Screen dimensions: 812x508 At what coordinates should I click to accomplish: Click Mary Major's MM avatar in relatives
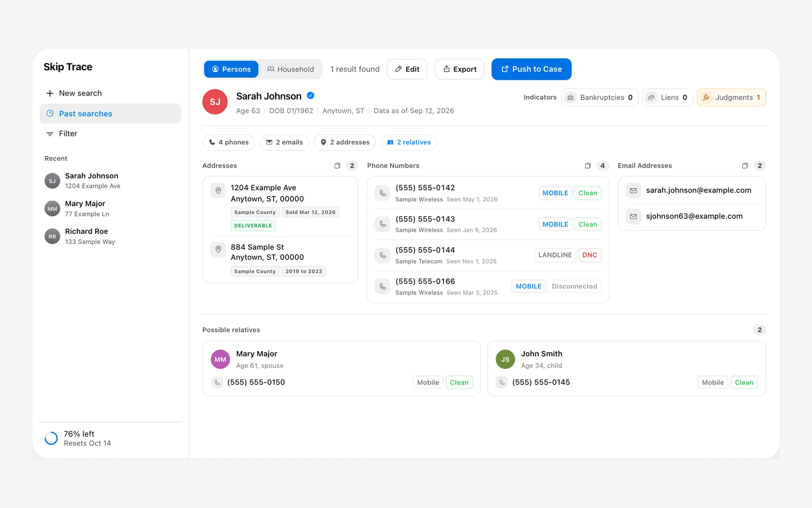(220, 359)
